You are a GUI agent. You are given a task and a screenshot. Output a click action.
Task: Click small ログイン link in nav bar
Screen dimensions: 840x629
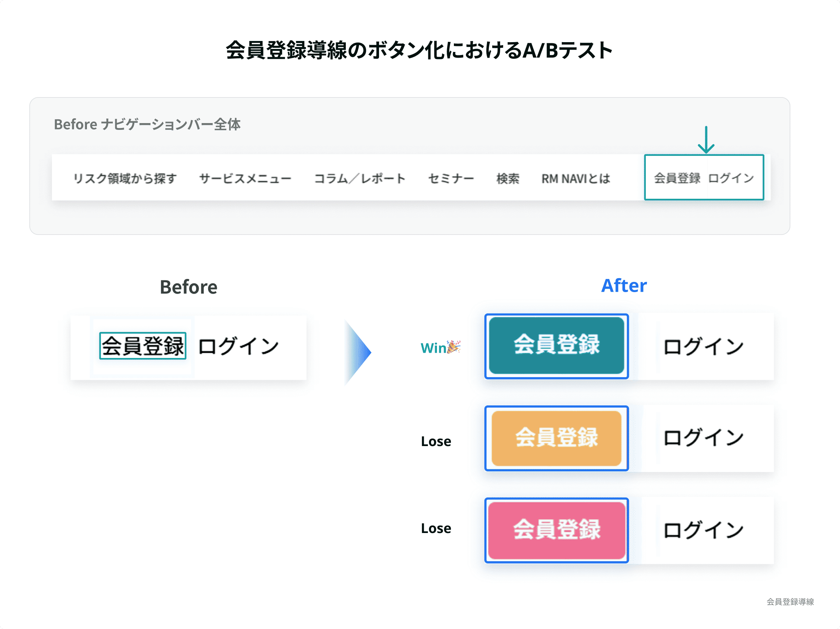(x=731, y=178)
